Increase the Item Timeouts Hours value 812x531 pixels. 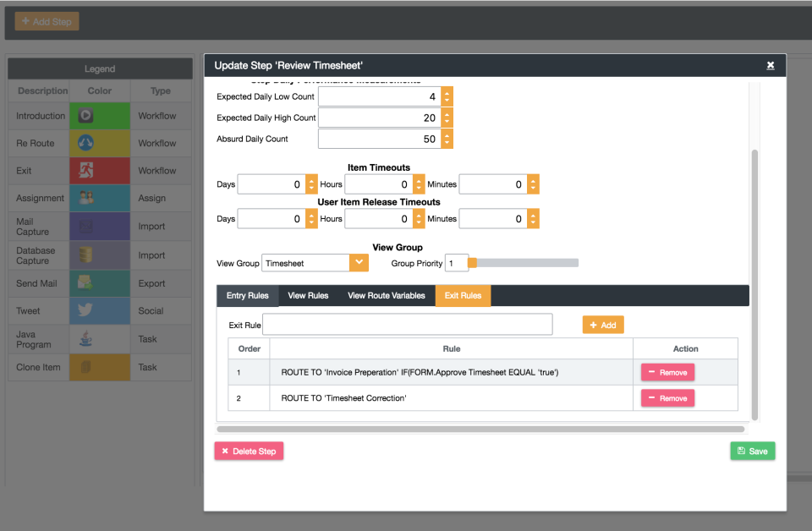coord(418,180)
